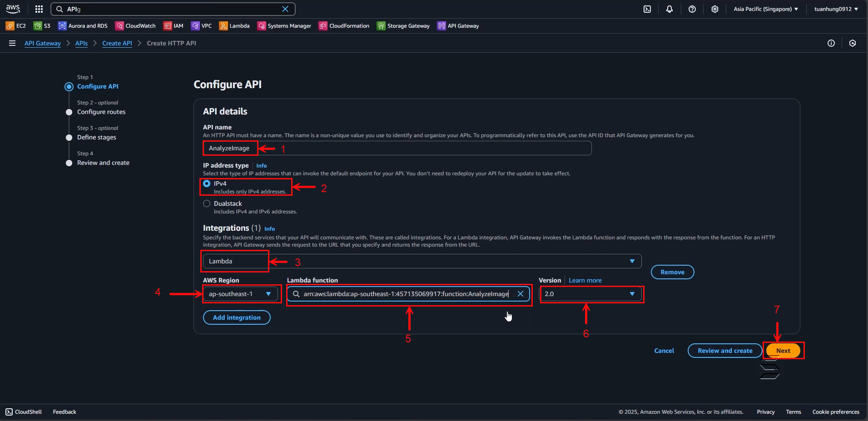Screen dimensions: 868x421
Task: Click the Next button
Action: [783, 351]
